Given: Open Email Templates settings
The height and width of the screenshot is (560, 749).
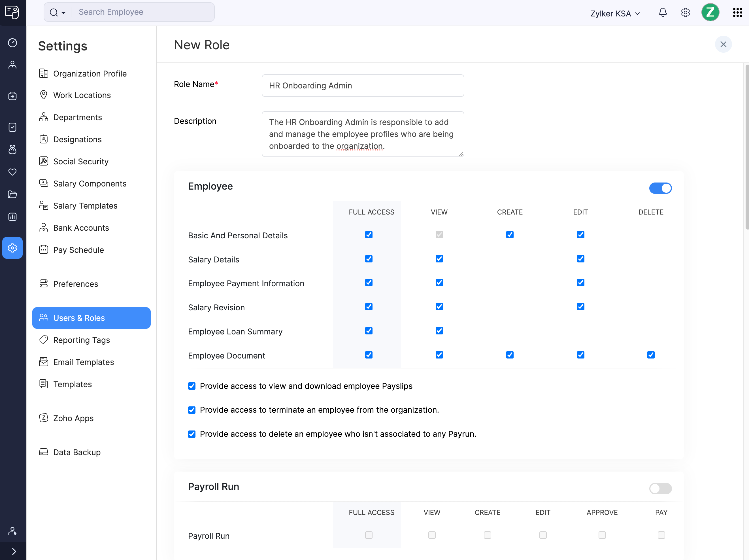Looking at the screenshot, I should click(84, 362).
